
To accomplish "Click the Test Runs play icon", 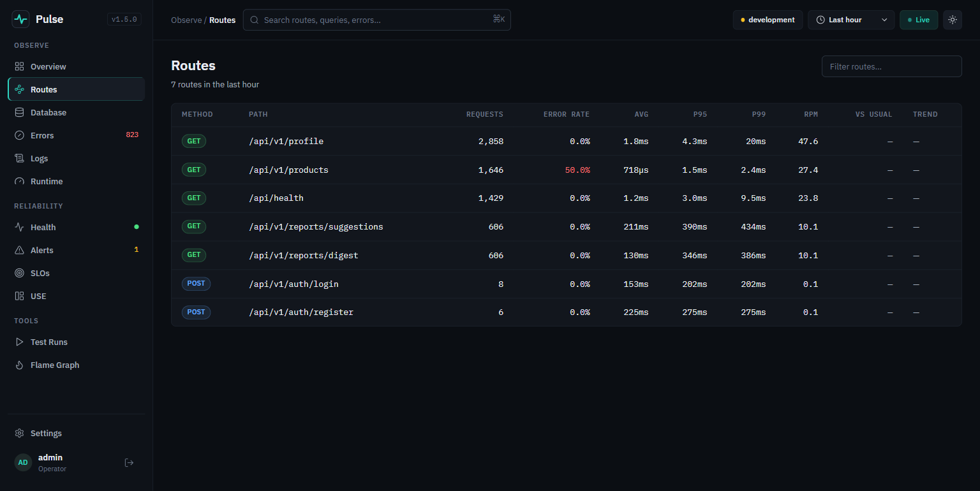I will pos(19,342).
